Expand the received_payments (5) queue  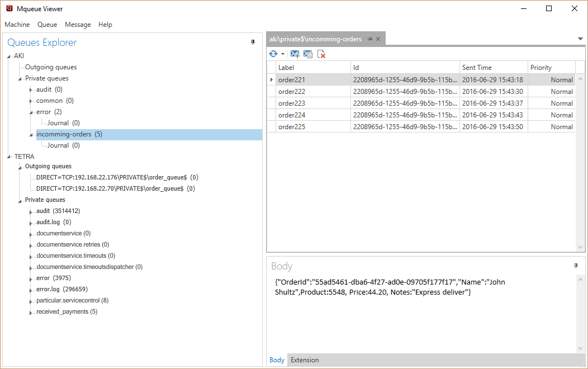pos(31,313)
